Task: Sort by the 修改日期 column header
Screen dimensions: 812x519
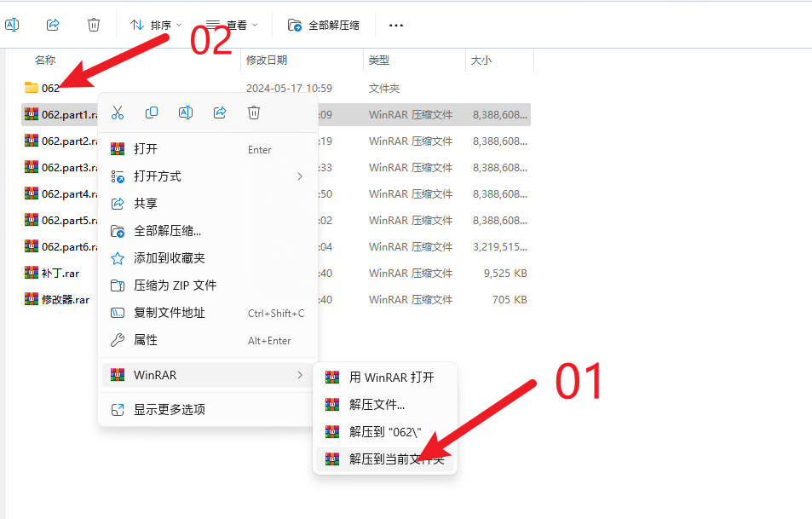Action: [x=267, y=61]
